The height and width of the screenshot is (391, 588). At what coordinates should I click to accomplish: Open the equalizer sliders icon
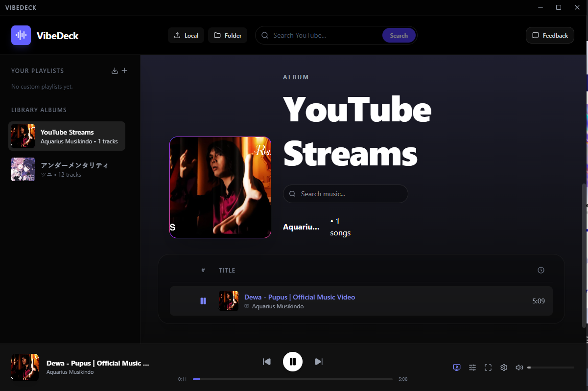click(x=472, y=368)
